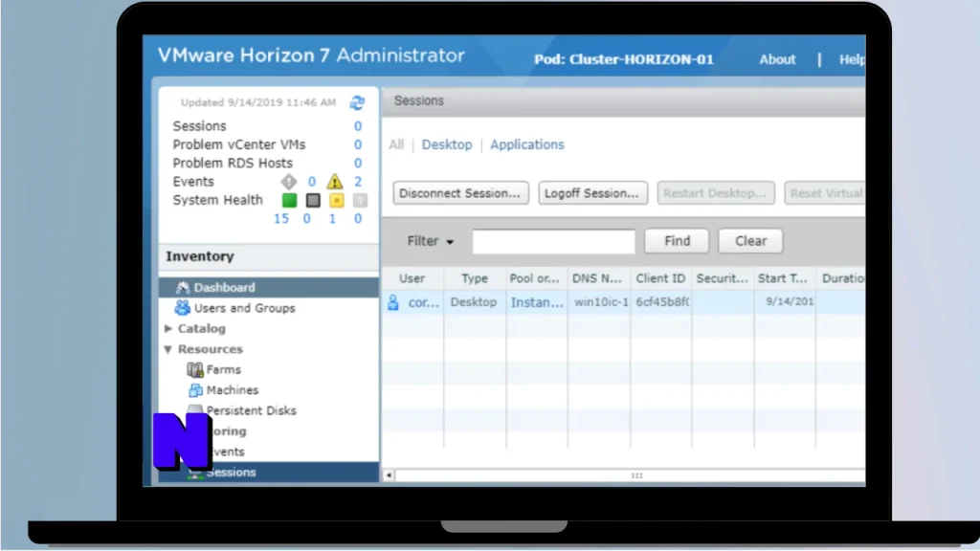Click the Sessions count value 0

(x=358, y=126)
